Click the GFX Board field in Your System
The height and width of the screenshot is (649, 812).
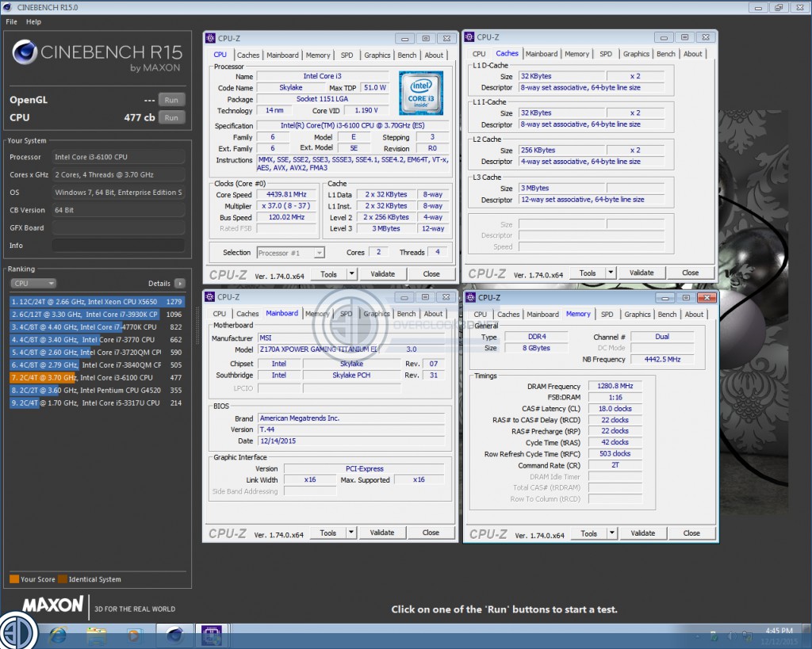(118, 227)
